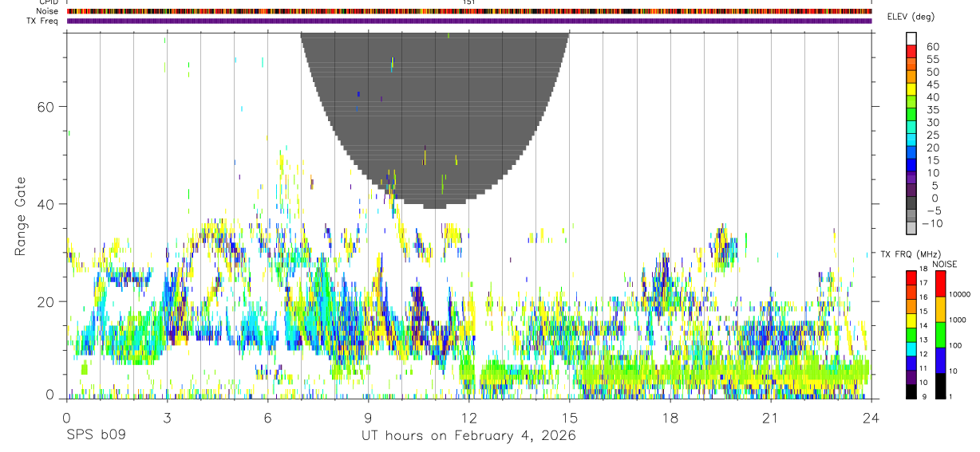Click the red top segment of NOISE bar
This screenshot has width=980, height=452.
pyautogui.click(x=940, y=284)
